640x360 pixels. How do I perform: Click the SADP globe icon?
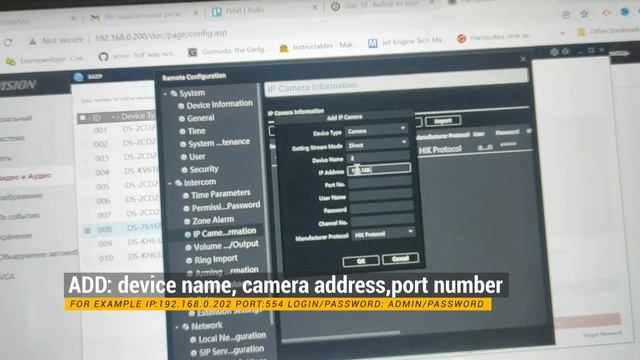(78, 77)
